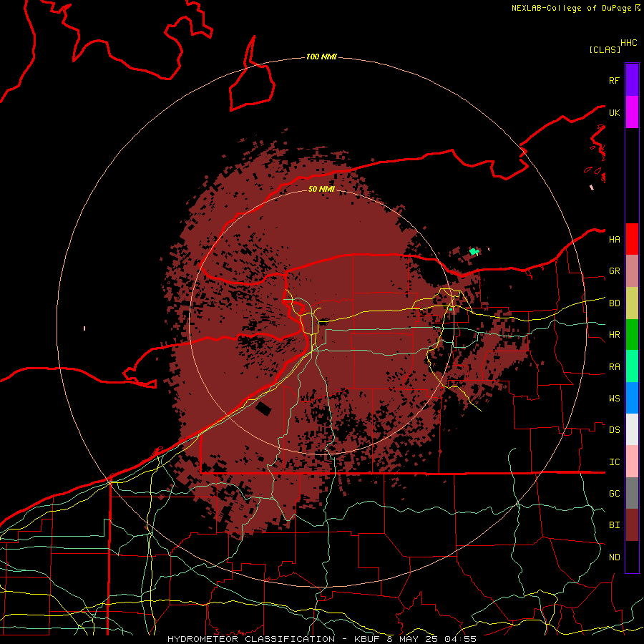The width and height of the screenshot is (644, 644).
Task: Pick the HR dark green legend swatch
Action: coord(632,335)
